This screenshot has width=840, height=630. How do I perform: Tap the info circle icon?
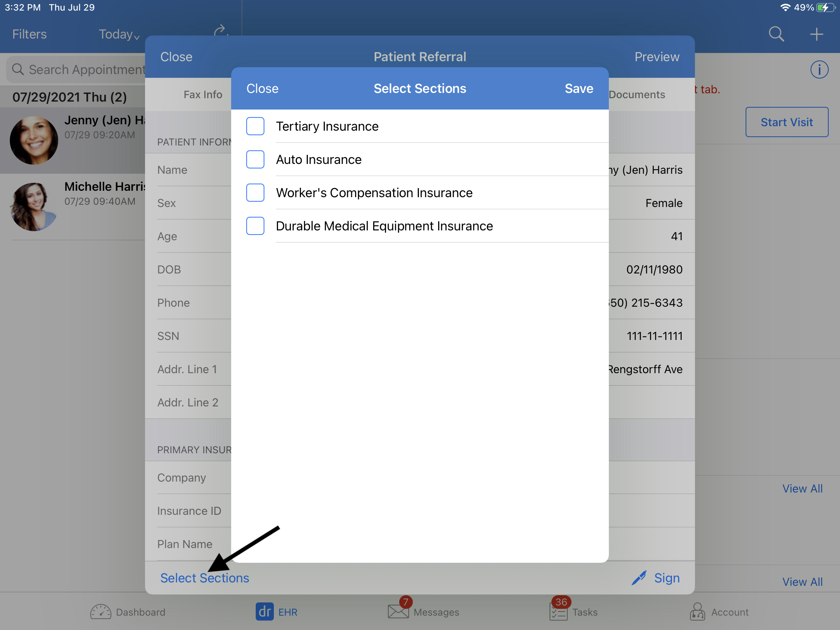(819, 69)
